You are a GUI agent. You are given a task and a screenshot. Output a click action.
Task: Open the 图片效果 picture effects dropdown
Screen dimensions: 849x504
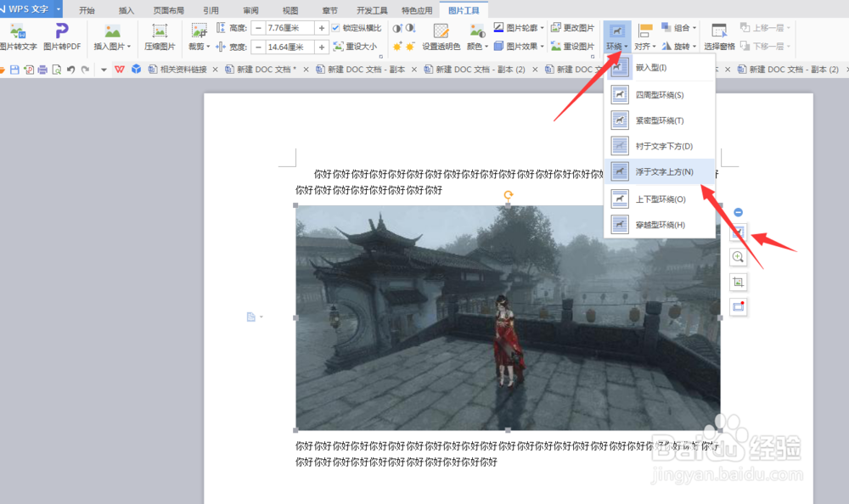518,46
